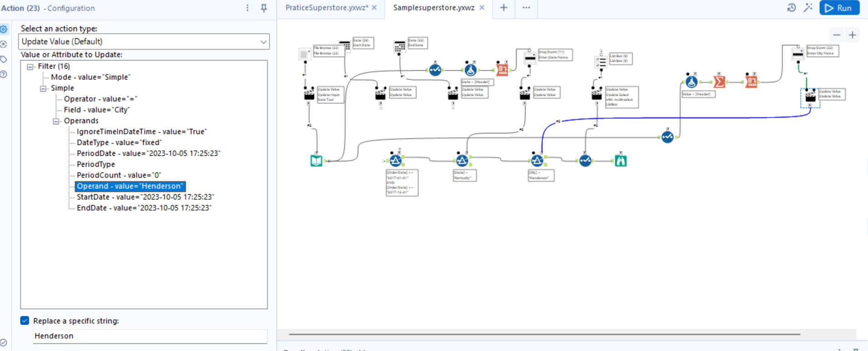Open the action type dropdown
The image size is (868, 351).
(x=144, y=41)
